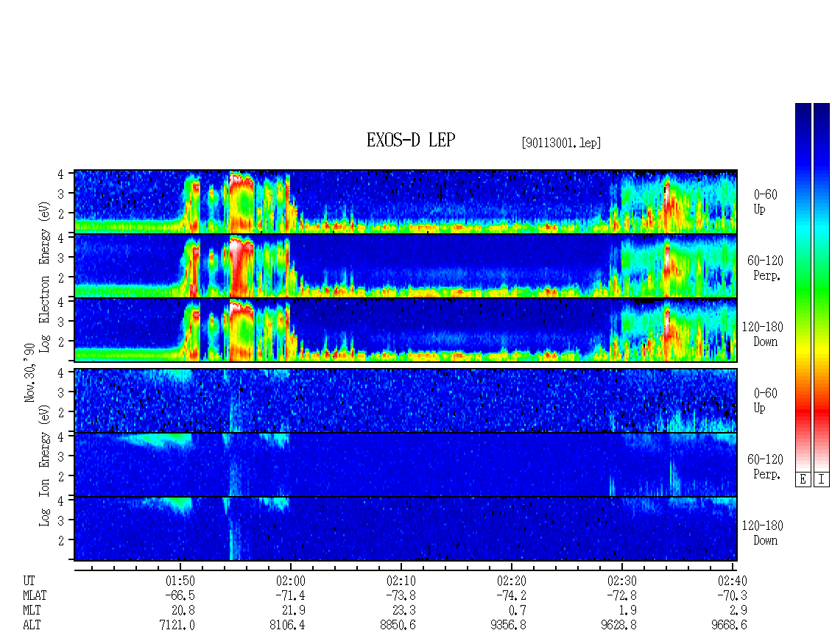
Task: Click the electron 60-120 Perp. spectrogram panel
Action: point(406,266)
